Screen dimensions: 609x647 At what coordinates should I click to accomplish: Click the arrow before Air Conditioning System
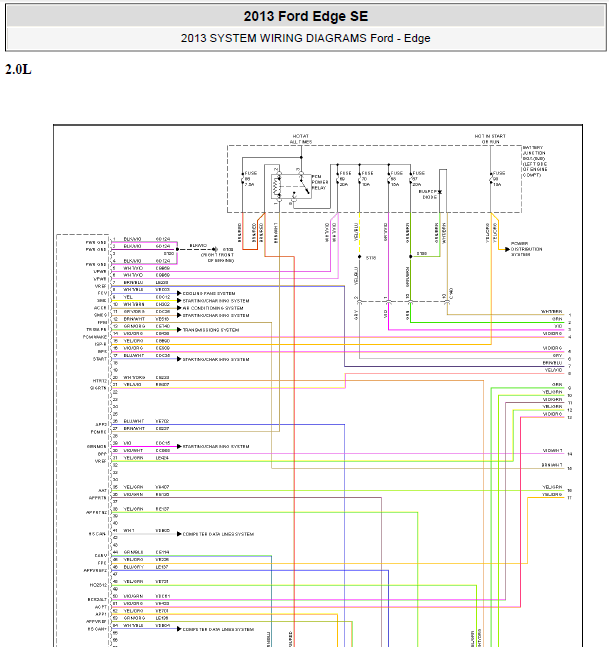pos(179,308)
